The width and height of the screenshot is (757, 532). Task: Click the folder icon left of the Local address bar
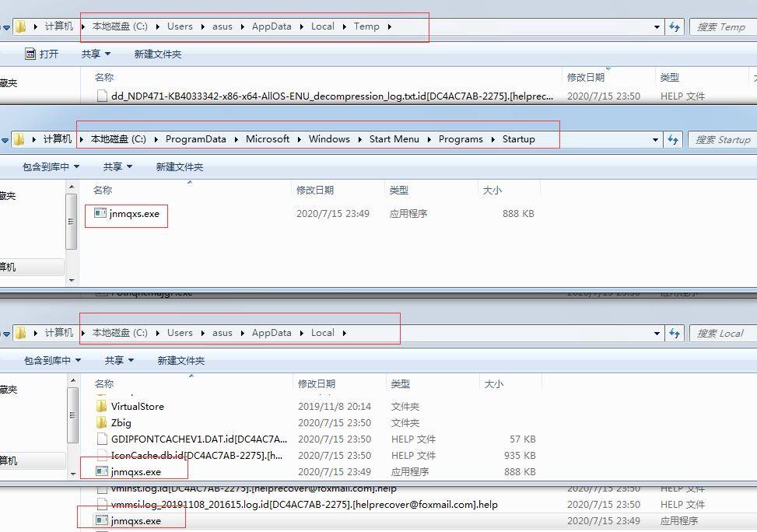coord(20,332)
